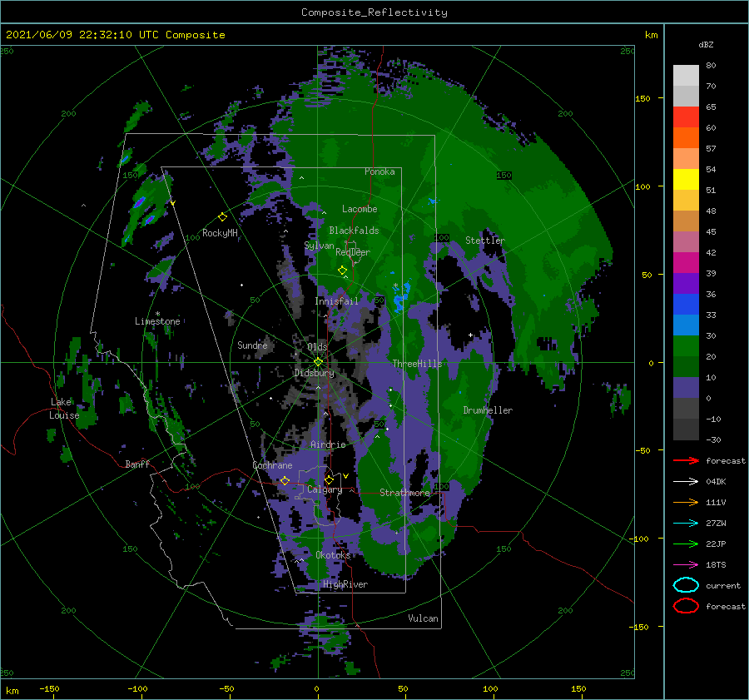Click the yellow diamond marker above the Calgary label
Viewport: 749px width, 700px height.
click(x=329, y=479)
